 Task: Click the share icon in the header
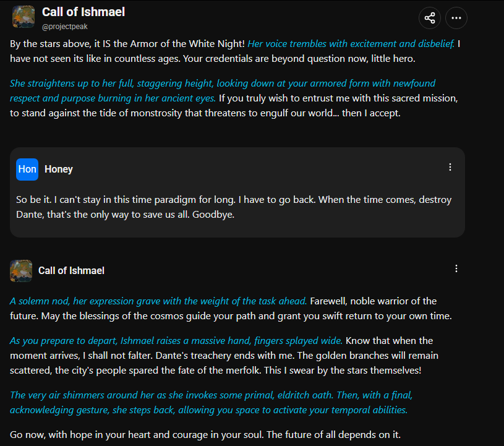(430, 18)
